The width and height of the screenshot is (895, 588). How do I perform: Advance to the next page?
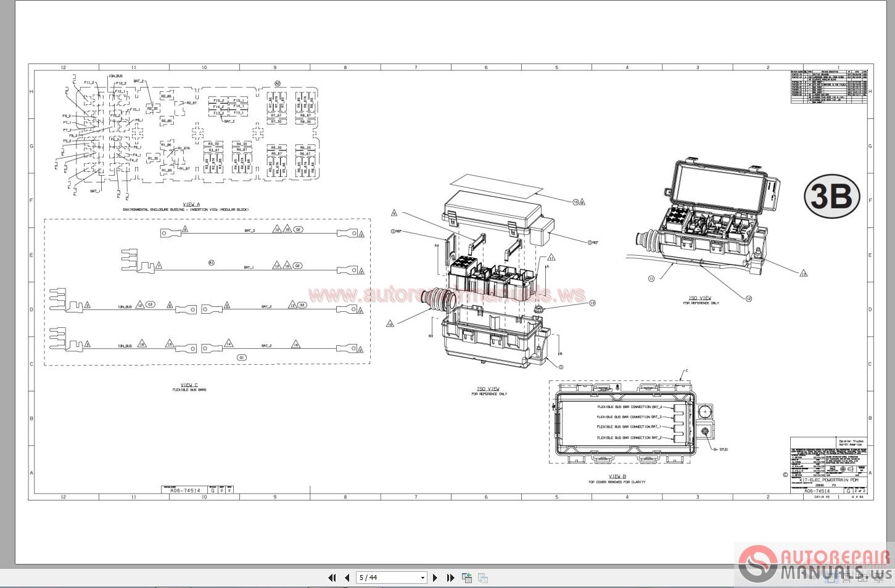click(x=435, y=578)
